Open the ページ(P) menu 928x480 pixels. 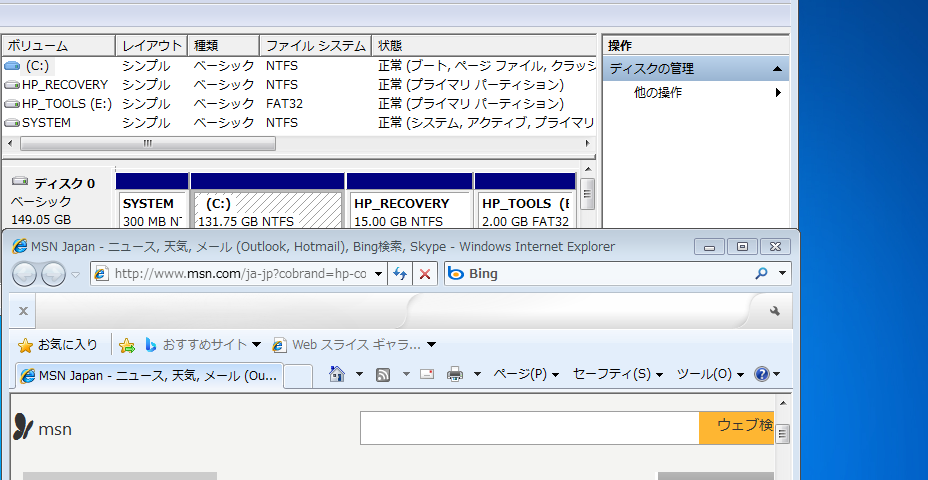tap(526, 374)
